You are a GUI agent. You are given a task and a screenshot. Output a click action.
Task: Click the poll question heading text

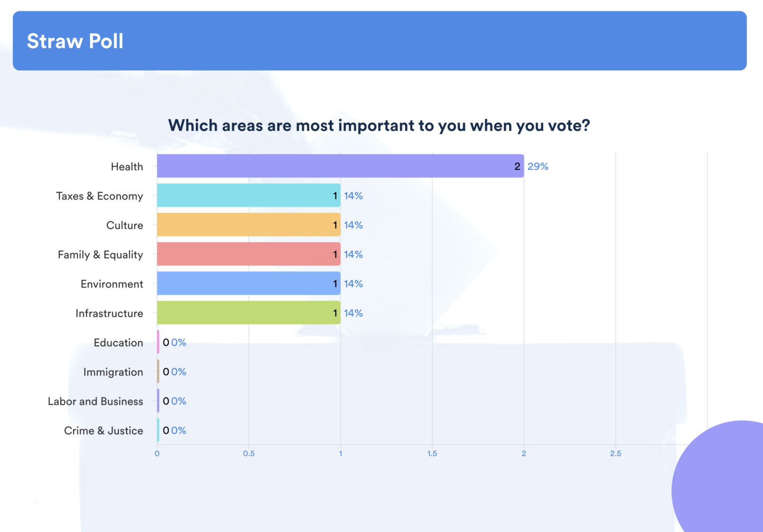(379, 125)
